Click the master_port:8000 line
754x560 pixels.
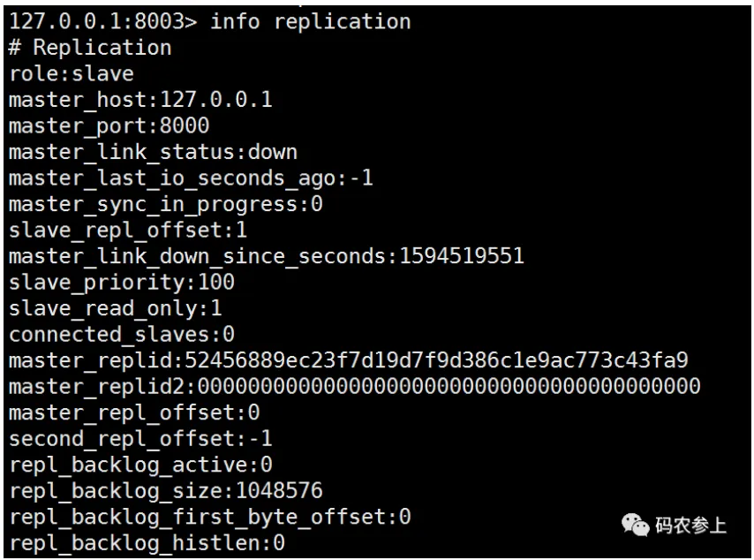109,126
